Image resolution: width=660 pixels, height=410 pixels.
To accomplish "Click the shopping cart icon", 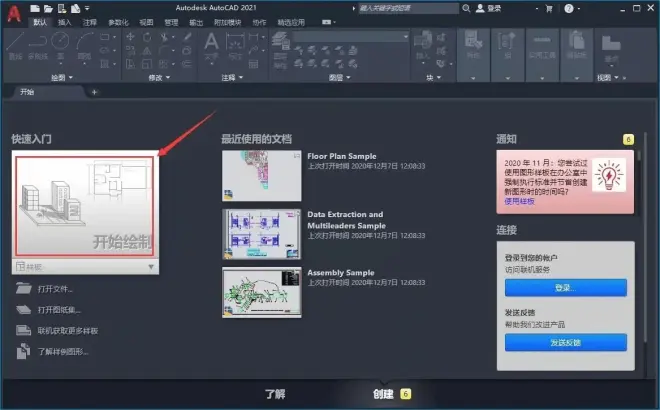I will point(549,8).
